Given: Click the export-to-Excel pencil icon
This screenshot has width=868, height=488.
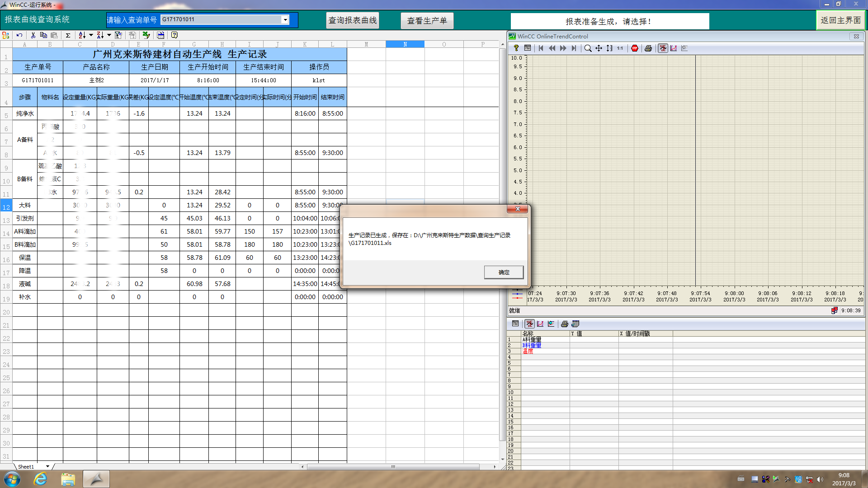Looking at the screenshot, I should [146, 35].
